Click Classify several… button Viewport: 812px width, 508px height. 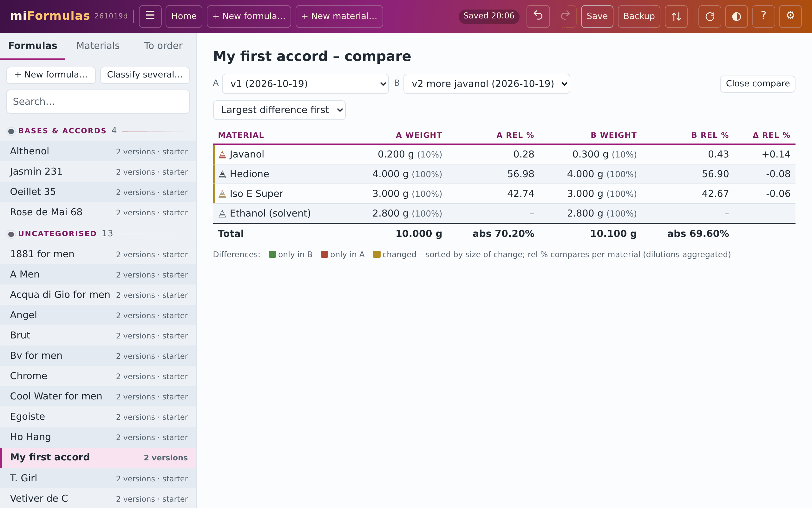click(x=145, y=75)
